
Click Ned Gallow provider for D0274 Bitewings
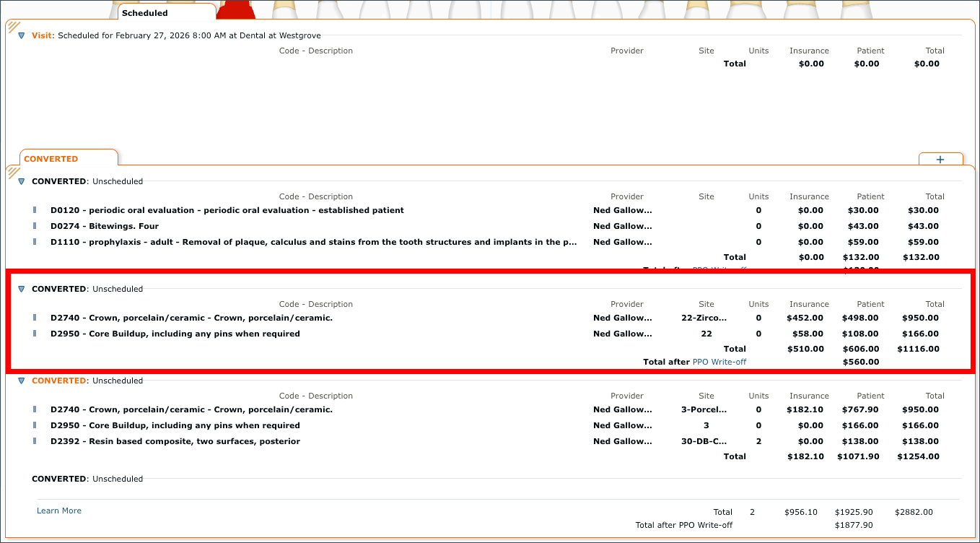point(623,226)
